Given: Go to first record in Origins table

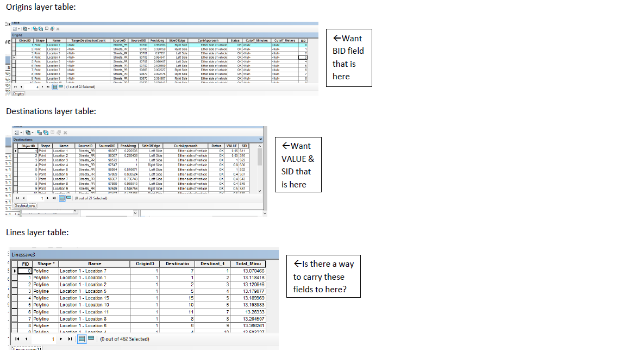Looking at the screenshot, I should [16, 86].
